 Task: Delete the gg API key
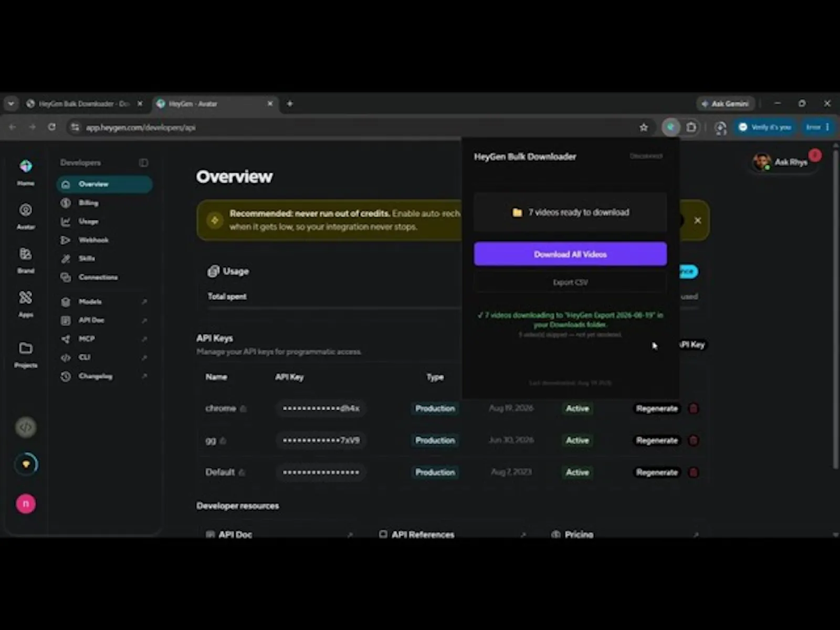pos(694,440)
